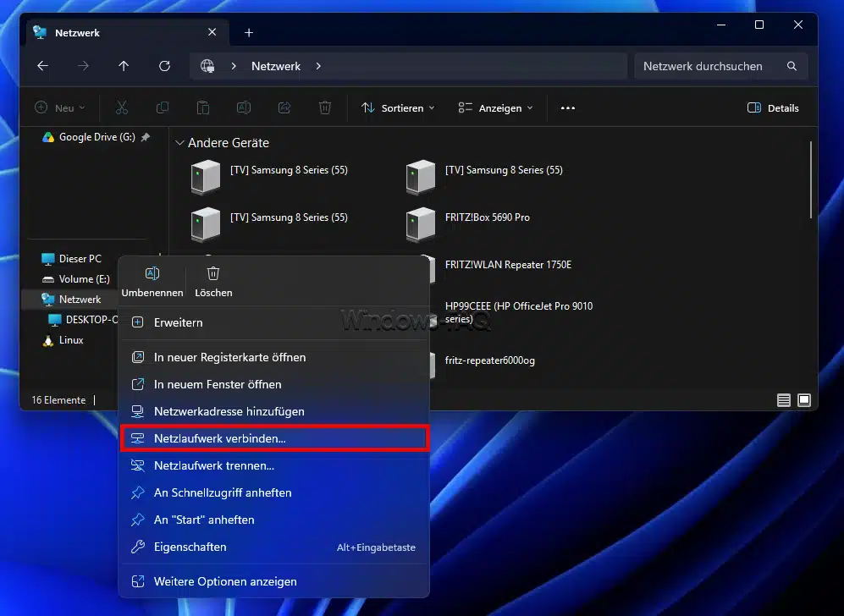Image resolution: width=844 pixels, height=616 pixels.
Task: Choose Erweitern from context menu
Action: pyautogui.click(x=274, y=322)
